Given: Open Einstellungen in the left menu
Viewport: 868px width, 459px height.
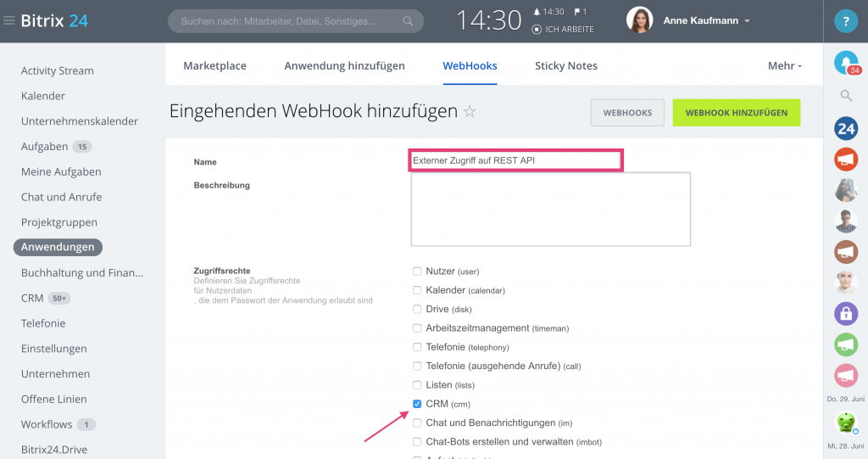Looking at the screenshot, I should pyautogui.click(x=53, y=349).
